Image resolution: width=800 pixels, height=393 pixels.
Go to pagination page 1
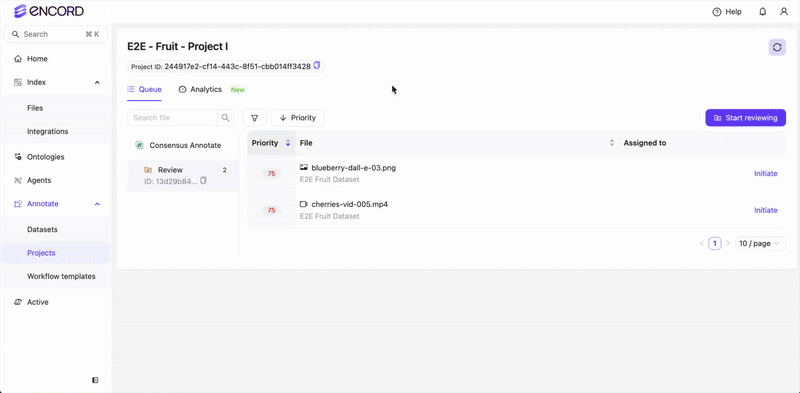click(x=715, y=243)
